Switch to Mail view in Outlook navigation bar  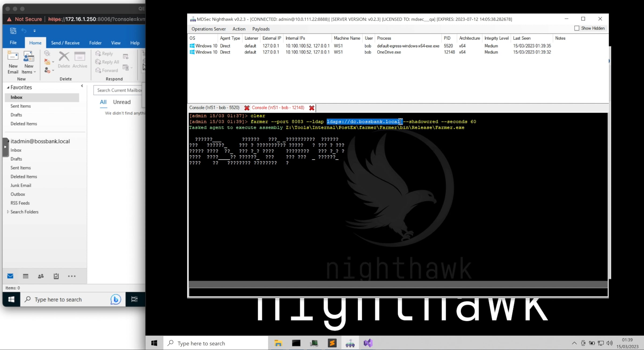10,276
